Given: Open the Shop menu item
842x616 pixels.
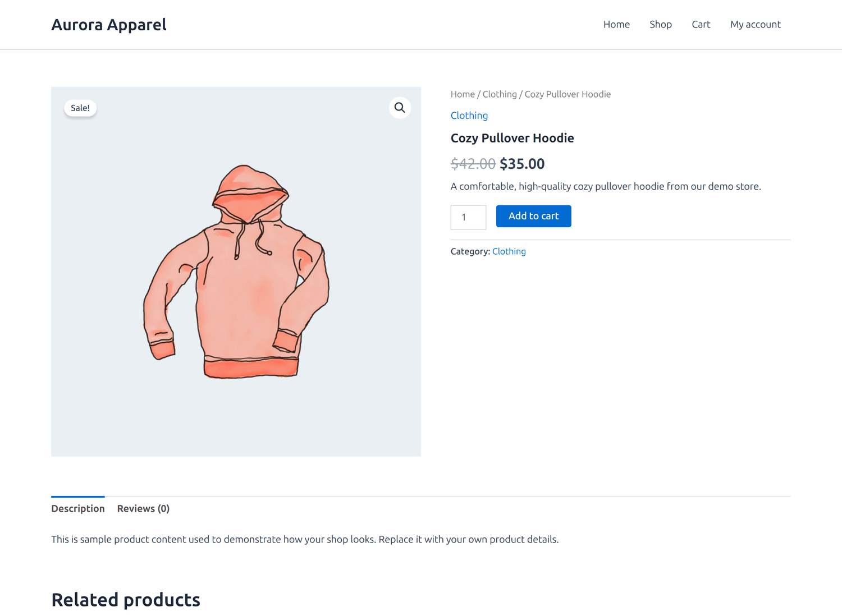Looking at the screenshot, I should pyautogui.click(x=661, y=24).
